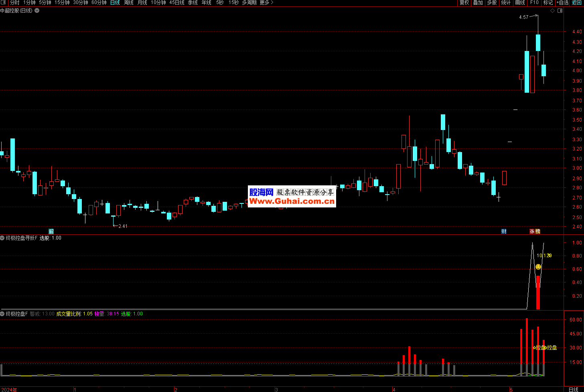Switch to the 60分钟 period tab

[x=99, y=3]
